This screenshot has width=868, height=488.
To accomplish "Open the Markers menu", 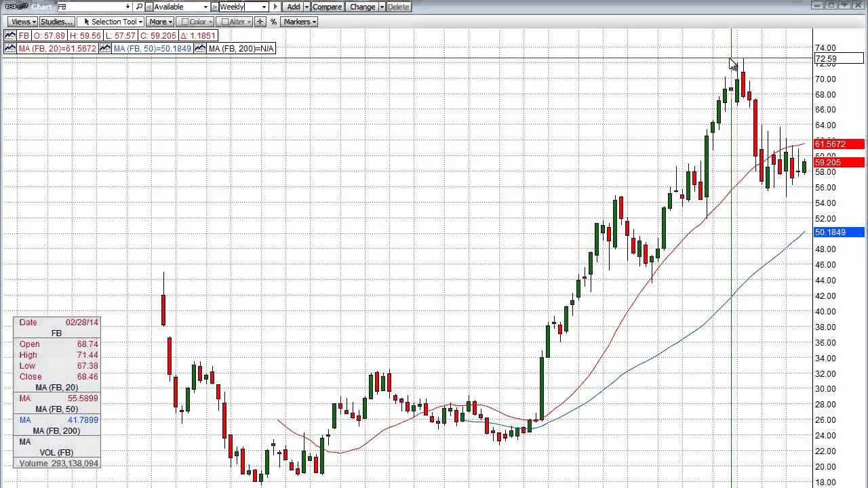I will (x=299, y=22).
